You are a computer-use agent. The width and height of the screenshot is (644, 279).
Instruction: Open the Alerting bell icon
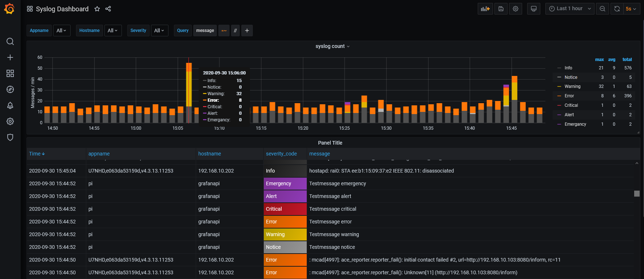pos(10,105)
